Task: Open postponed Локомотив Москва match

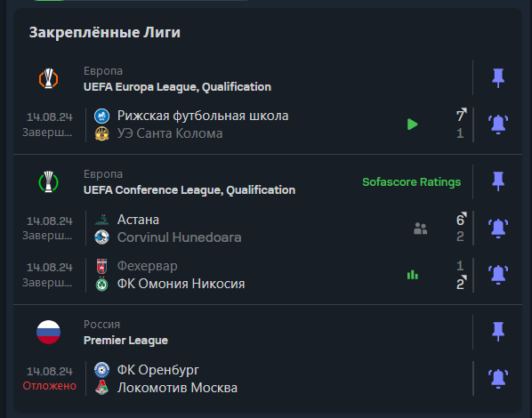Action: [x=243, y=379]
